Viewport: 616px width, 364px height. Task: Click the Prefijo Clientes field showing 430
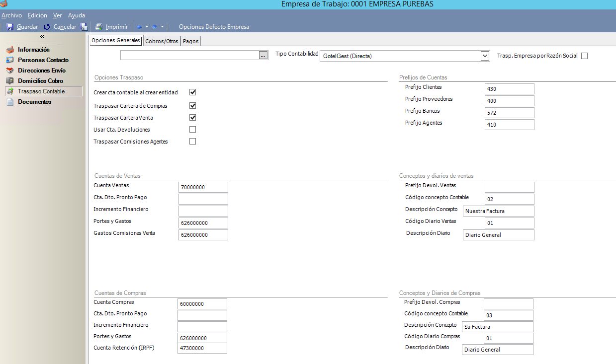pyautogui.click(x=509, y=89)
